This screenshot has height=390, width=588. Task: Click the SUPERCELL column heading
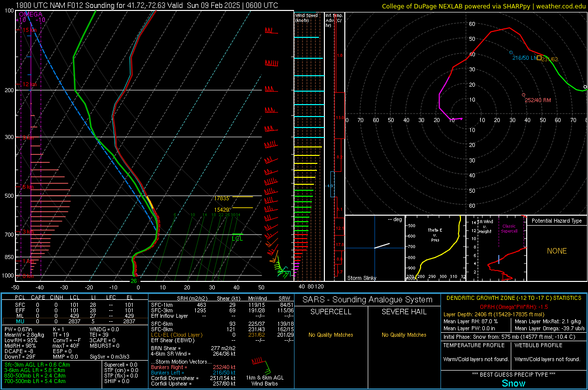pos(331,312)
